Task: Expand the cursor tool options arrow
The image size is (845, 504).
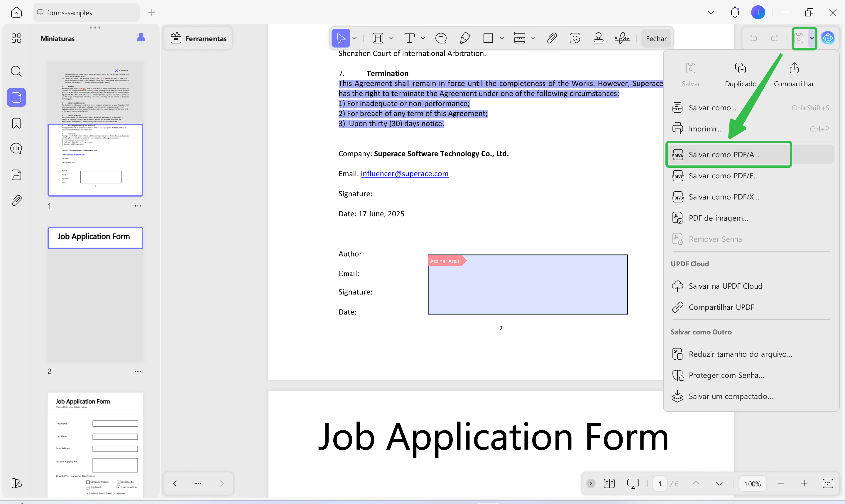Action: pos(354,38)
